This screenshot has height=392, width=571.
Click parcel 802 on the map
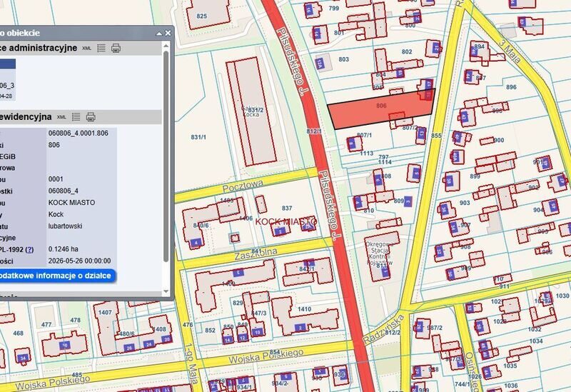point(407,51)
